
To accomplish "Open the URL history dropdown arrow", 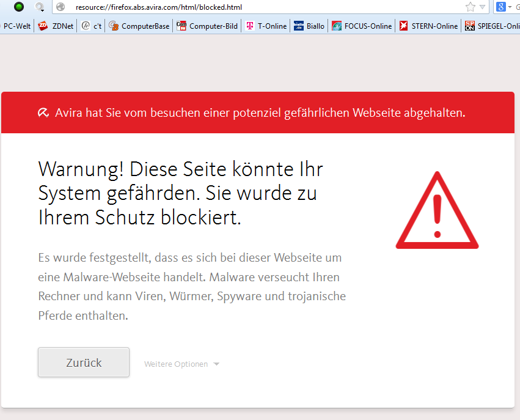I will tap(483, 7).
